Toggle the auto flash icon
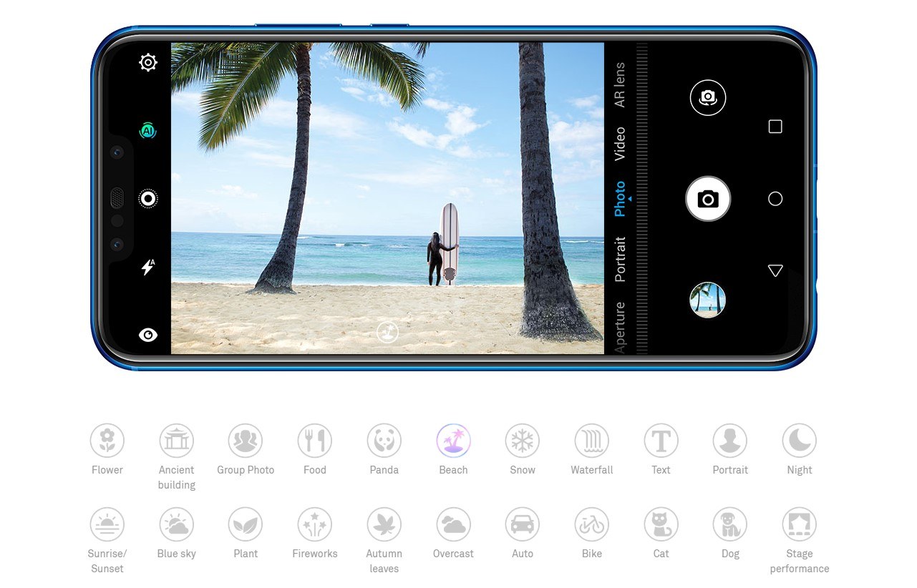 pos(148,267)
